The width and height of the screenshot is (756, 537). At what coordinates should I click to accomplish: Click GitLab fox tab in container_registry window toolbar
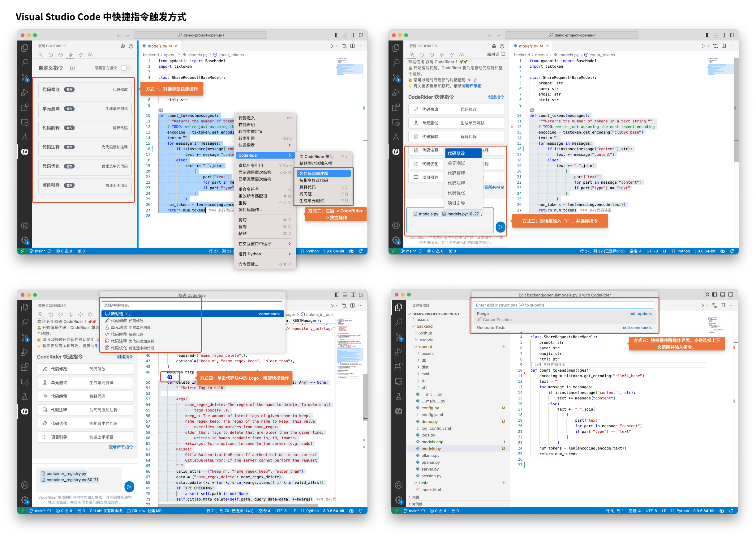[x=61, y=314]
